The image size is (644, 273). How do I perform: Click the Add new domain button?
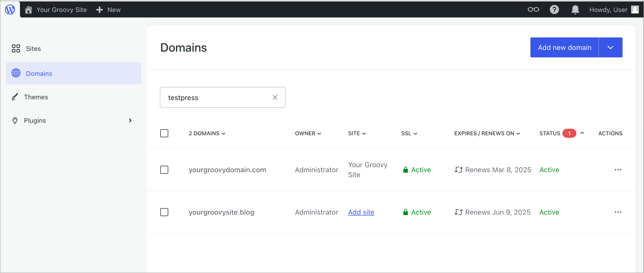coord(565,47)
